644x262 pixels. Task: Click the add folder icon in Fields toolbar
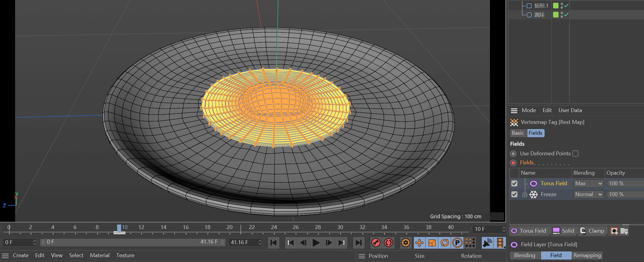click(624, 231)
